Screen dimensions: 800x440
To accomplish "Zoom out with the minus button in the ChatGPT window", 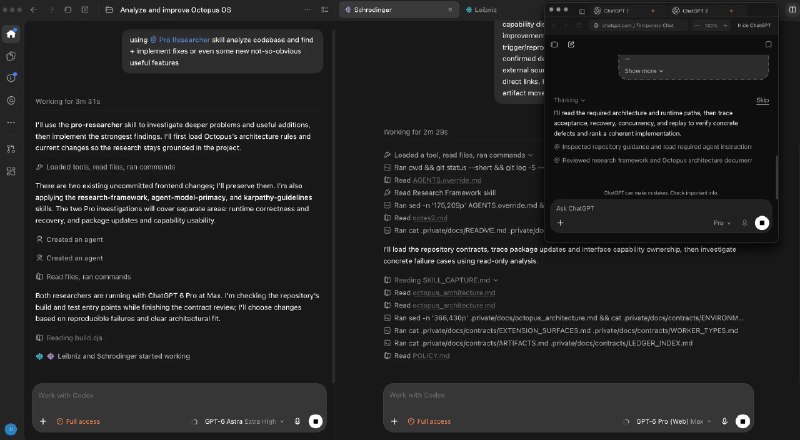I will (x=697, y=25).
